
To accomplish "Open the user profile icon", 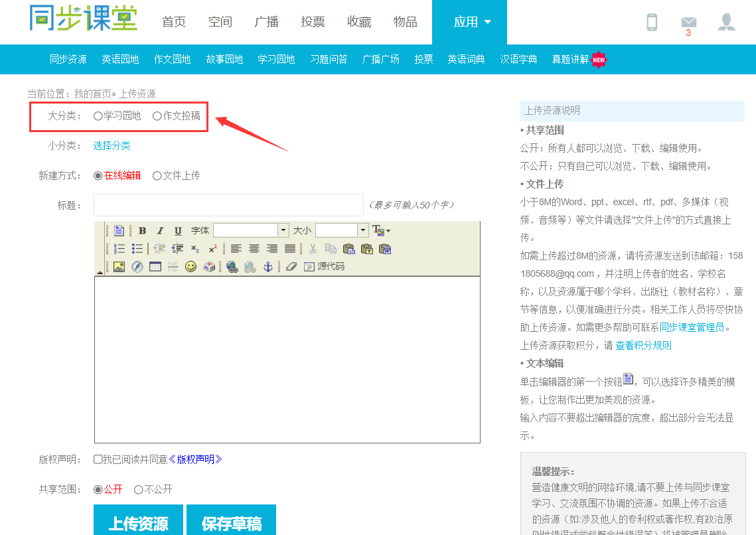I will [x=726, y=22].
